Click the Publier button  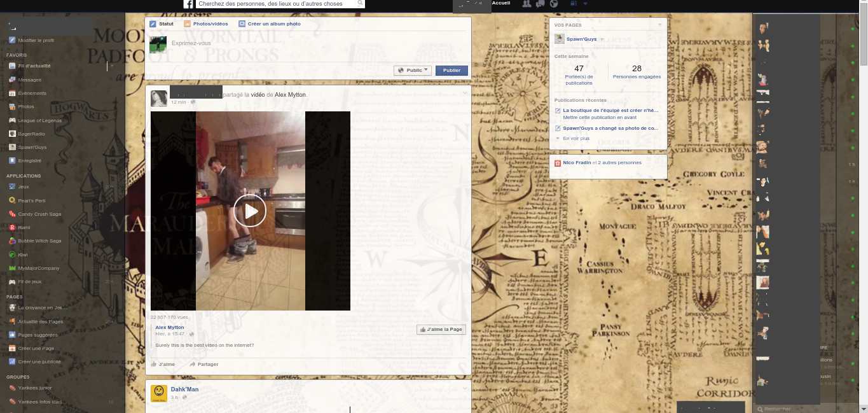coord(451,71)
